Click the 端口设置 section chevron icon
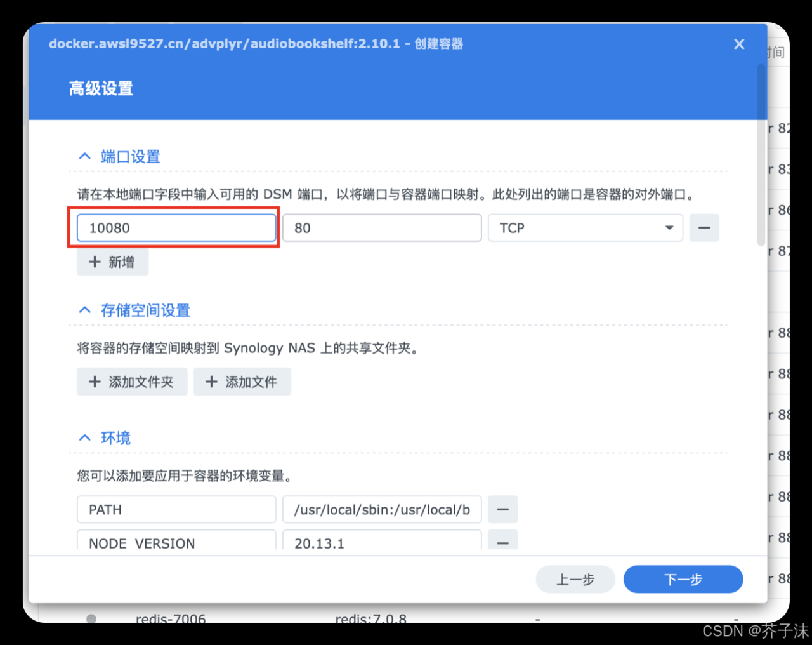This screenshot has height=645, width=812. click(84, 156)
